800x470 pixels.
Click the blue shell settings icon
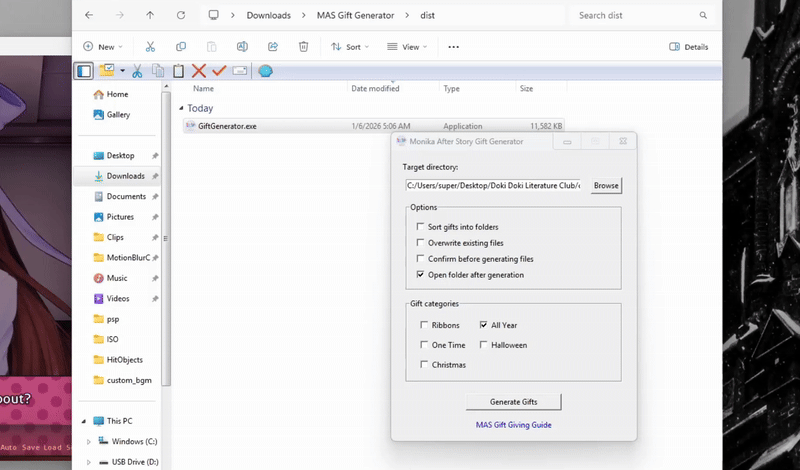click(265, 71)
